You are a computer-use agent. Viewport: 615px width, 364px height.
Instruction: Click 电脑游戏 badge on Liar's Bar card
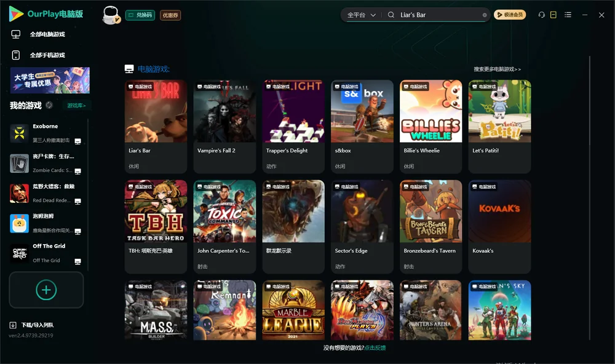140,87
